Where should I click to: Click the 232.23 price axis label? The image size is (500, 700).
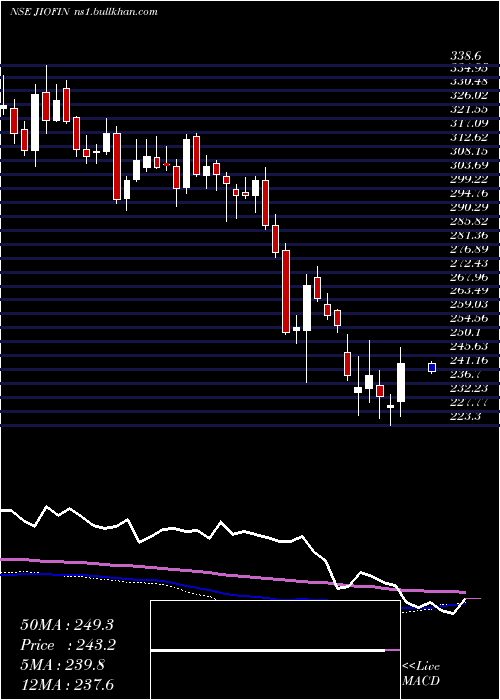click(x=468, y=388)
